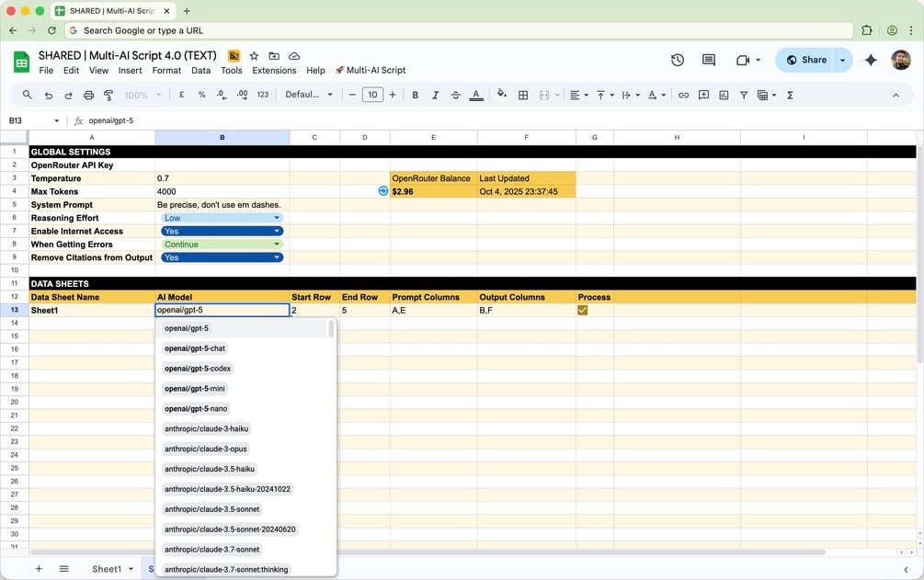Decrease decimal places

coord(222,95)
